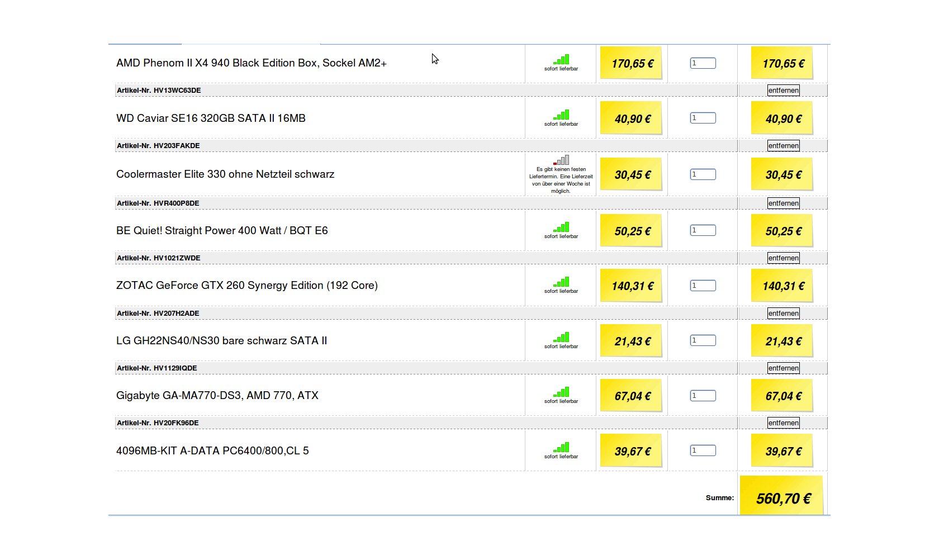Click availability icon for WD Caviar SE16
This screenshot has height=560, width=939.
(x=561, y=115)
